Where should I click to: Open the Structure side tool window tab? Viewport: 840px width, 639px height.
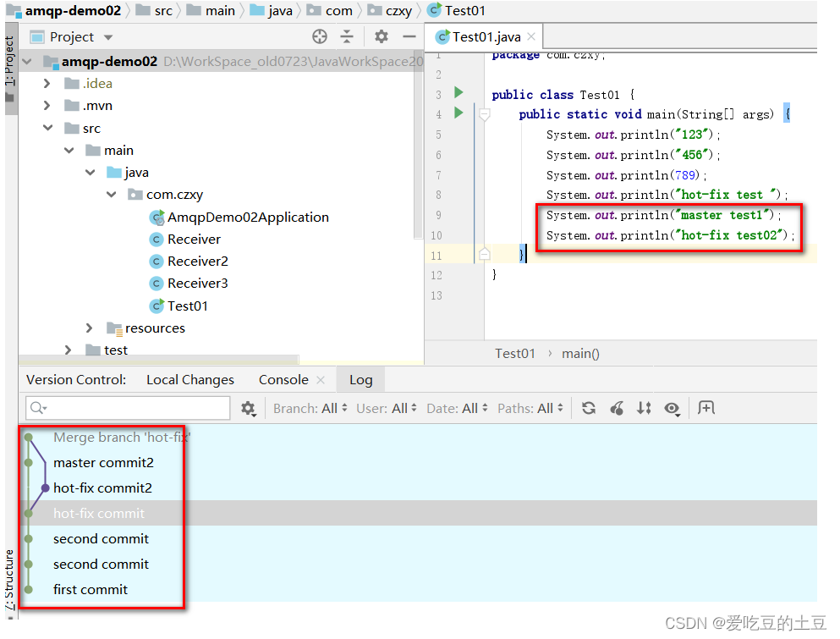(x=9, y=581)
